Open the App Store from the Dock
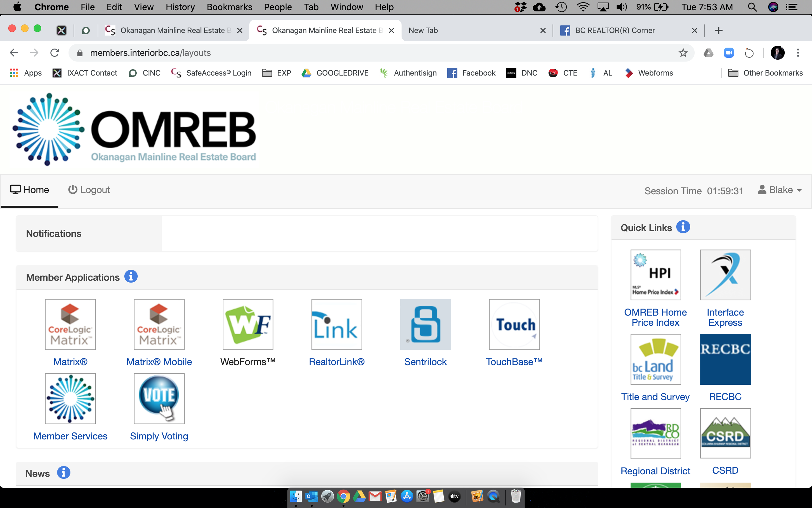This screenshot has height=508, width=812. click(407, 496)
